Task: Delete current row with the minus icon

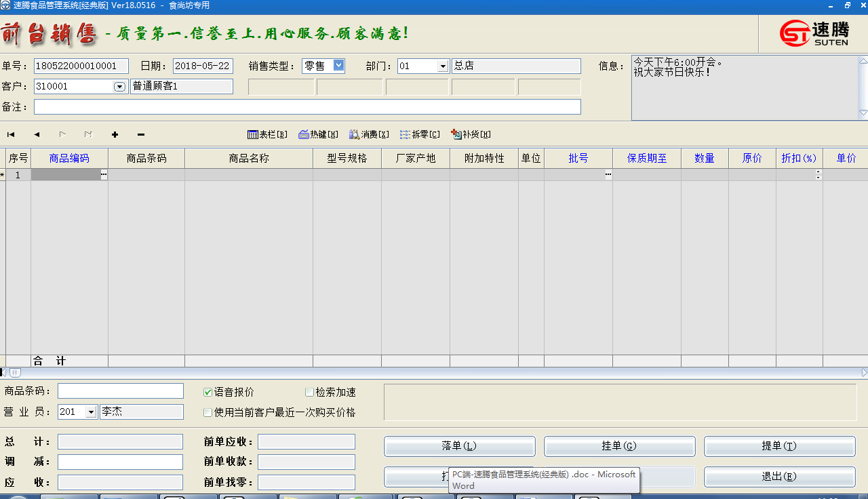Action: 140,134
